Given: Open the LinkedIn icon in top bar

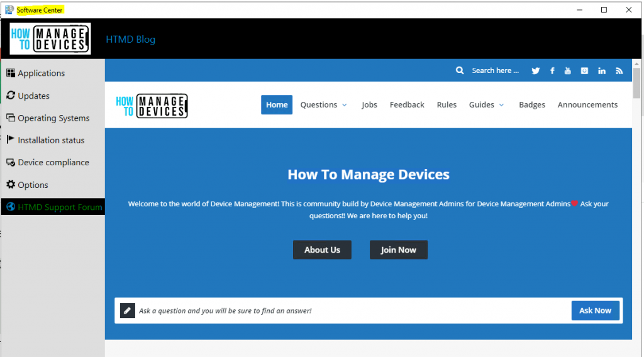Looking at the screenshot, I should (x=602, y=70).
